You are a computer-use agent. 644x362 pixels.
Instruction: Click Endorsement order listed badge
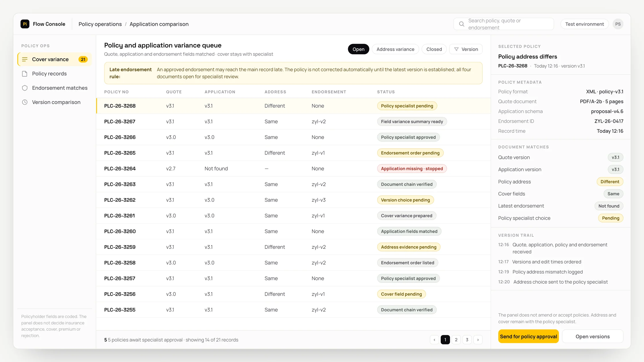coord(407,263)
